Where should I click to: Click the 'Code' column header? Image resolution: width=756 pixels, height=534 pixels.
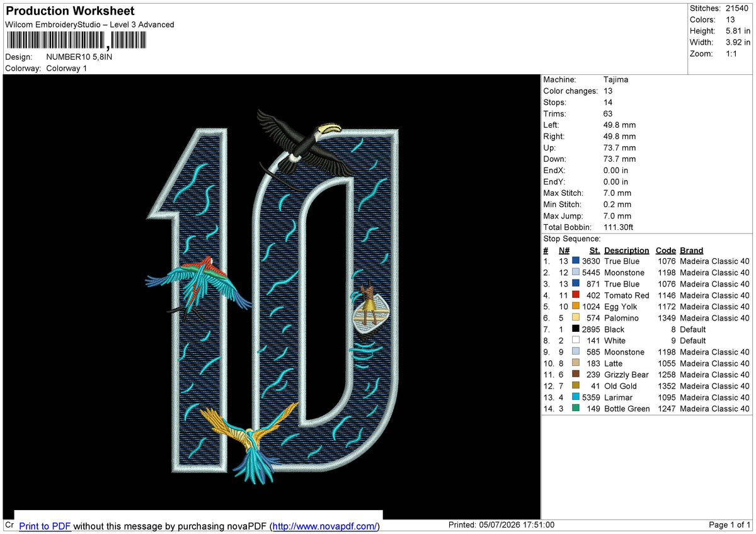pos(665,250)
